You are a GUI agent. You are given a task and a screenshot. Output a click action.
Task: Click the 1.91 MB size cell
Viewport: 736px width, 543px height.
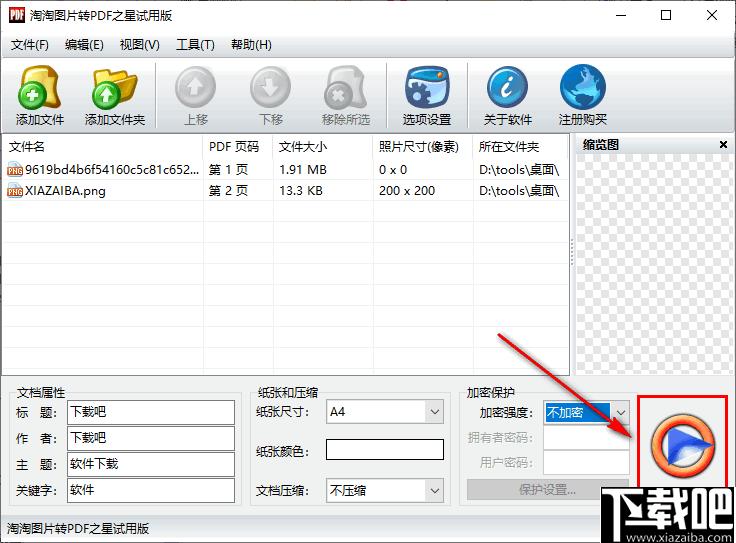(303, 170)
